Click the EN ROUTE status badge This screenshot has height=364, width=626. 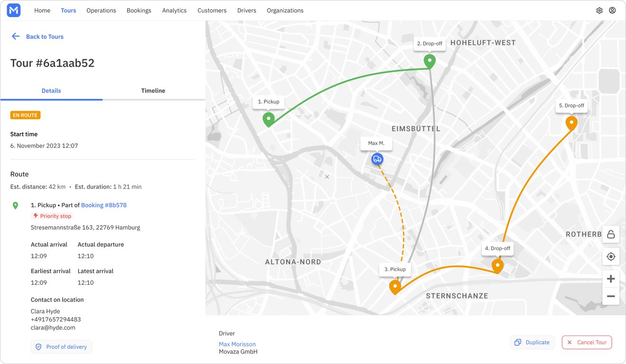[x=26, y=115]
